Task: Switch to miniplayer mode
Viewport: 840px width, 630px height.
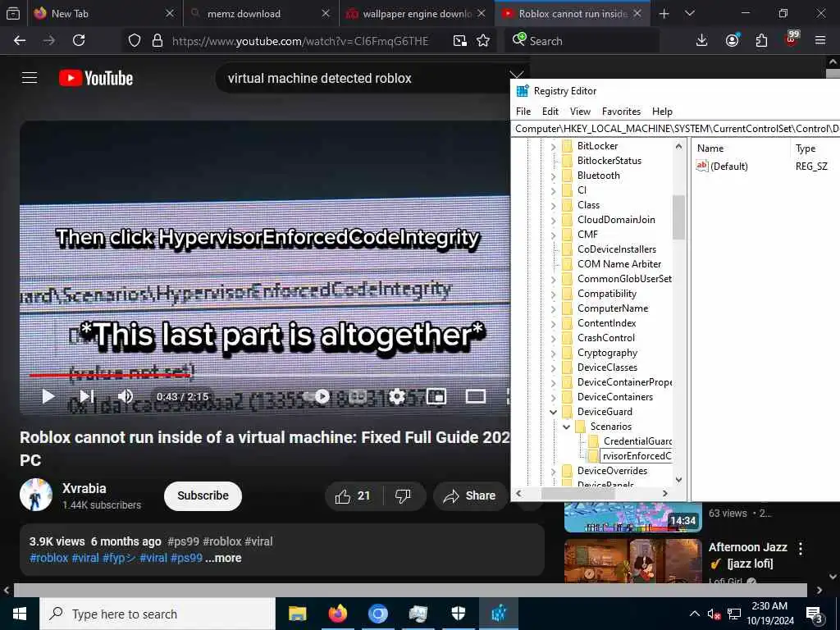Action: tap(436, 396)
